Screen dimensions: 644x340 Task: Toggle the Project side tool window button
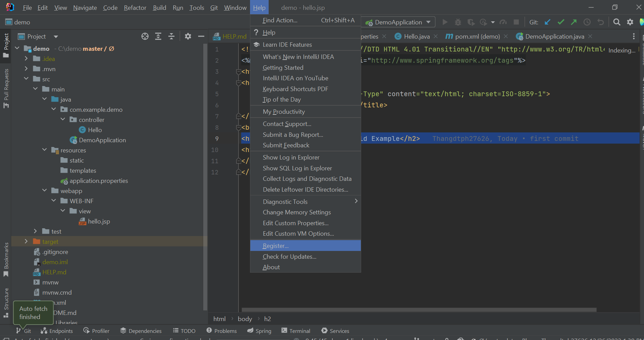[x=6, y=45]
